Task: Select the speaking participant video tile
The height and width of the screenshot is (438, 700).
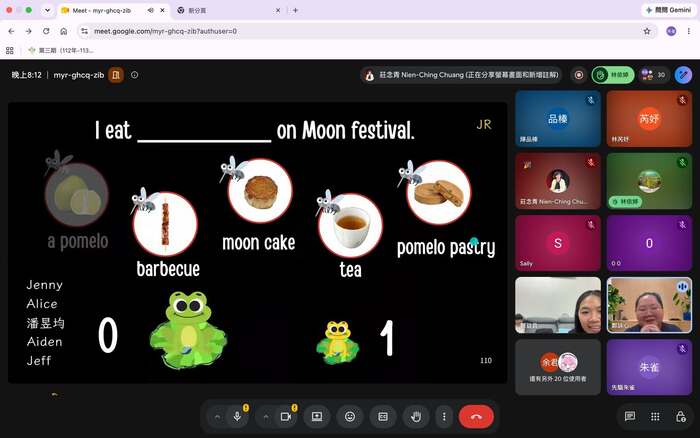Action: coord(649,305)
